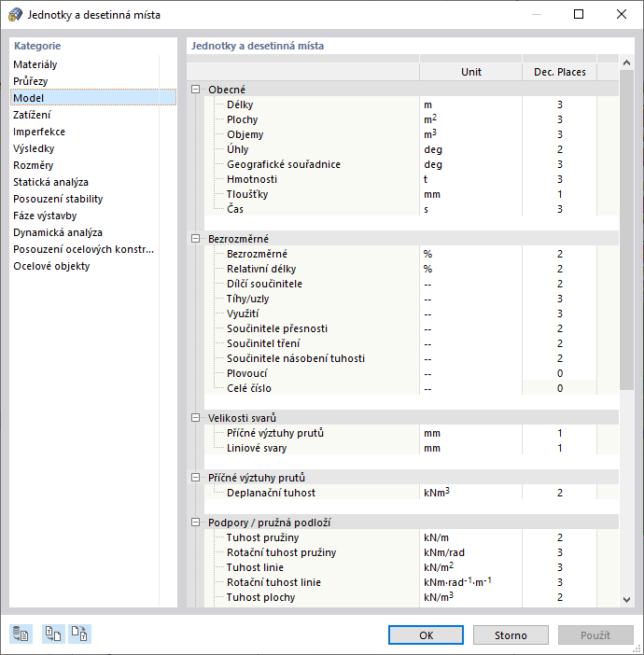Choose the Posouzení stability category

coord(92,199)
